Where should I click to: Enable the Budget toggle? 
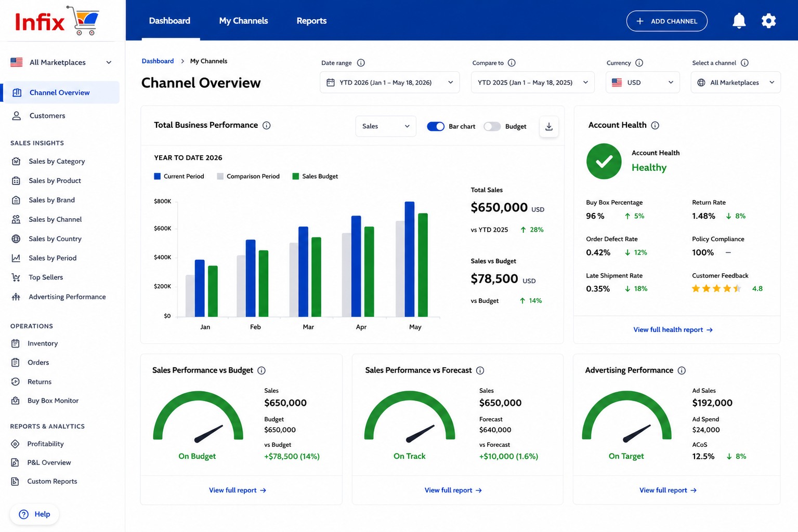click(492, 126)
